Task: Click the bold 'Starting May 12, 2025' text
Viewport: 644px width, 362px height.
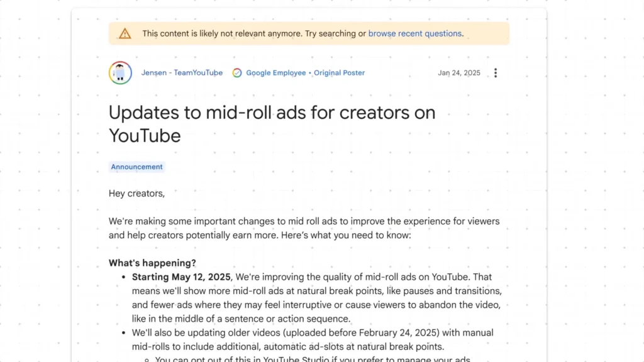Action: (x=182, y=277)
